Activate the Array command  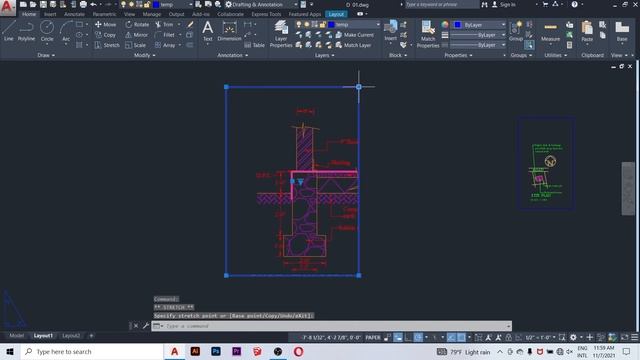(165, 45)
